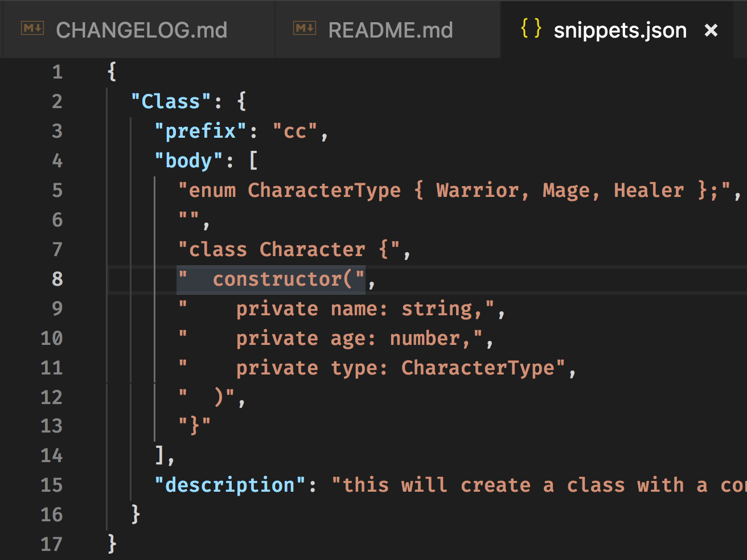Close the snippets.json tab
Screen dimensions: 747x560
(x=711, y=30)
